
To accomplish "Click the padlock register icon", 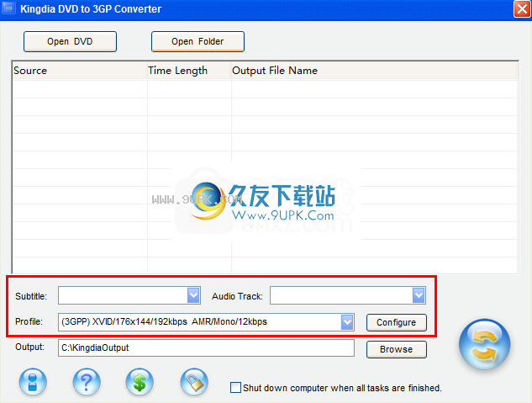I will 194,382.
